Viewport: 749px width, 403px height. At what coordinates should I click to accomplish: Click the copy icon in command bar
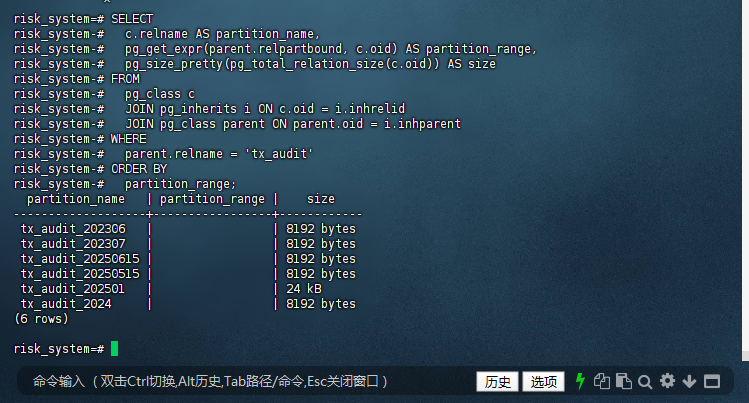602,381
